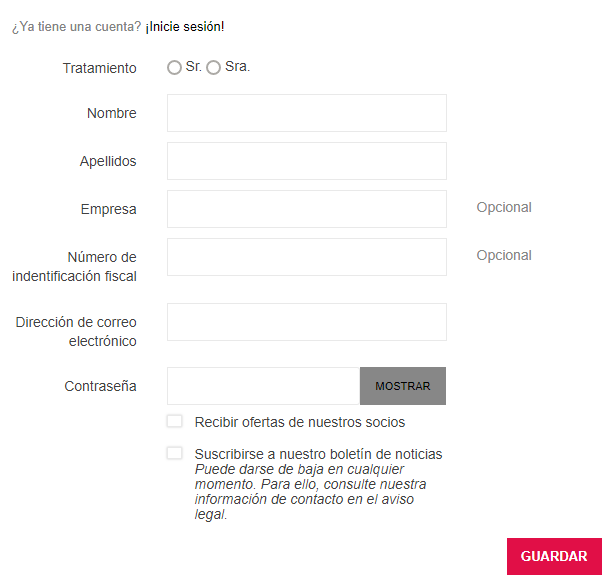
Task: Enable the Recibir ofertas de nuestros socios checkbox
Action: click(175, 421)
